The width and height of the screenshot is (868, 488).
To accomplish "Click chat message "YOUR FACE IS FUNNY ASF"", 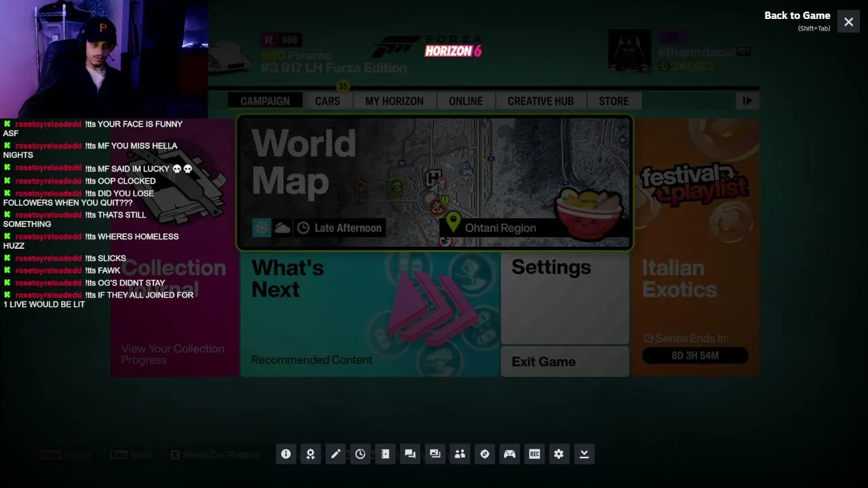I will (93, 128).
